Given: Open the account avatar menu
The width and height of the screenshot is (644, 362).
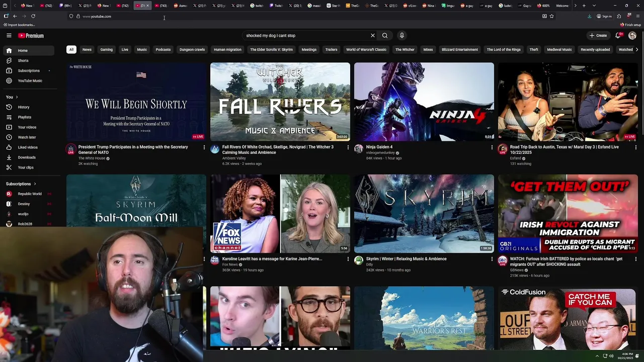Looking at the screenshot, I should point(632,36).
